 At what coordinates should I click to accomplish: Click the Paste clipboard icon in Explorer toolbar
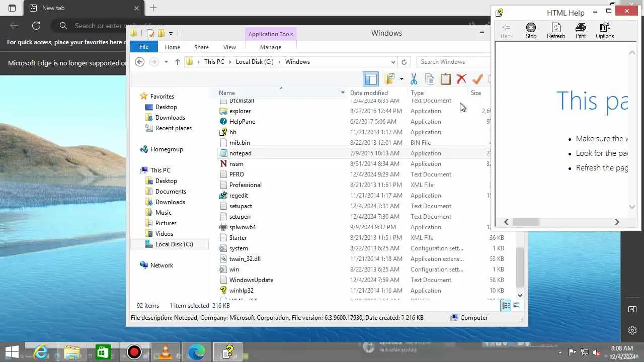446,79
